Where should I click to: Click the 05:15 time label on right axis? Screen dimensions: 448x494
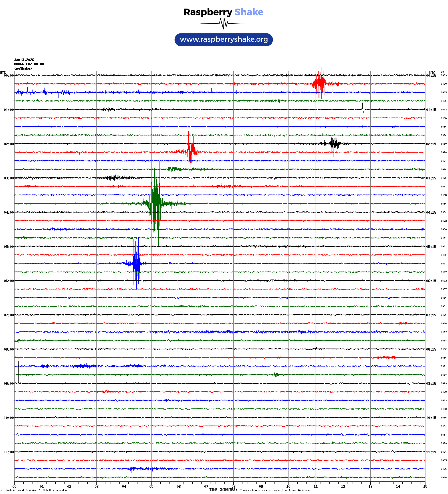click(431, 247)
